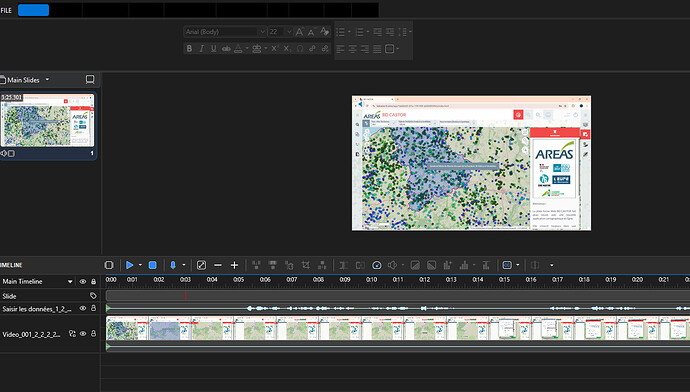Click the adjust volume speaker icon
The width and height of the screenshot is (690, 392).
393,265
